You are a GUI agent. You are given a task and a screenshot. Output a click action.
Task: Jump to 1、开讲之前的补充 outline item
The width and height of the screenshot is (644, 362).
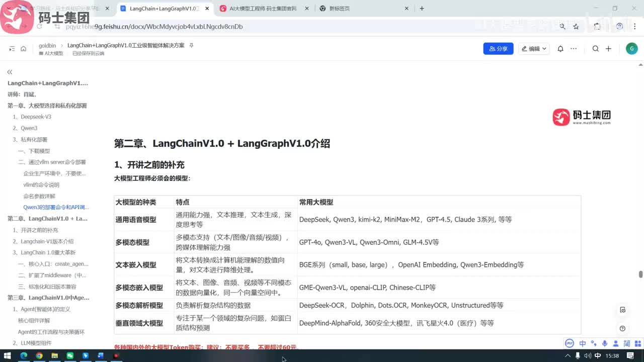[35, 230]
